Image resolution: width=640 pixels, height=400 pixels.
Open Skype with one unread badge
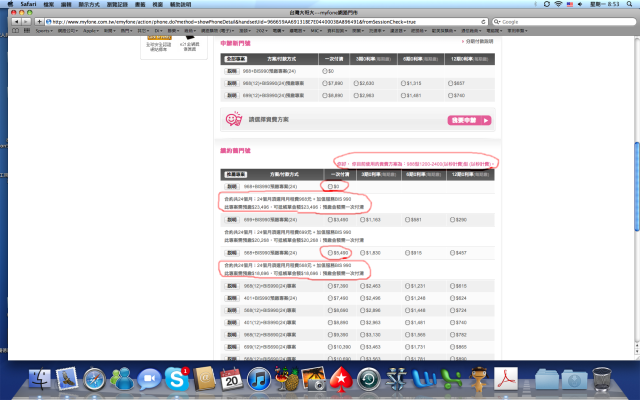177,378
